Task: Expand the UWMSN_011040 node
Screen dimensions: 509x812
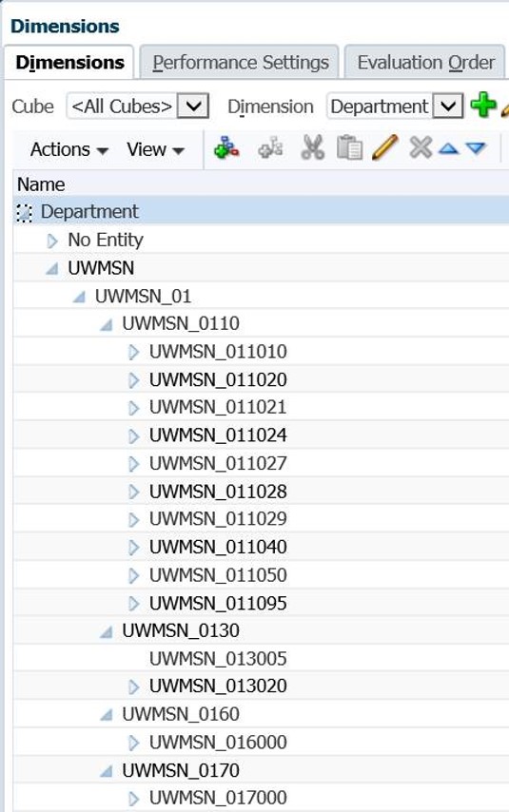Action: pos(133,548)
